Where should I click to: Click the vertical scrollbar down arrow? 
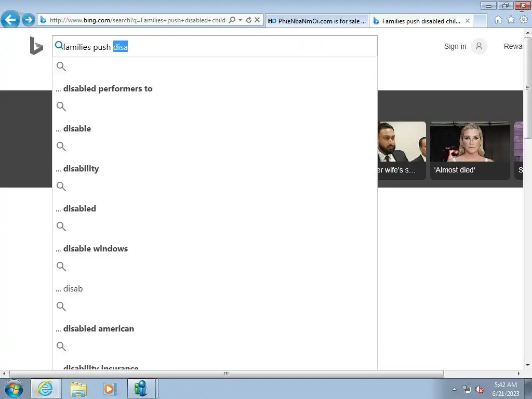coord(527,365)
